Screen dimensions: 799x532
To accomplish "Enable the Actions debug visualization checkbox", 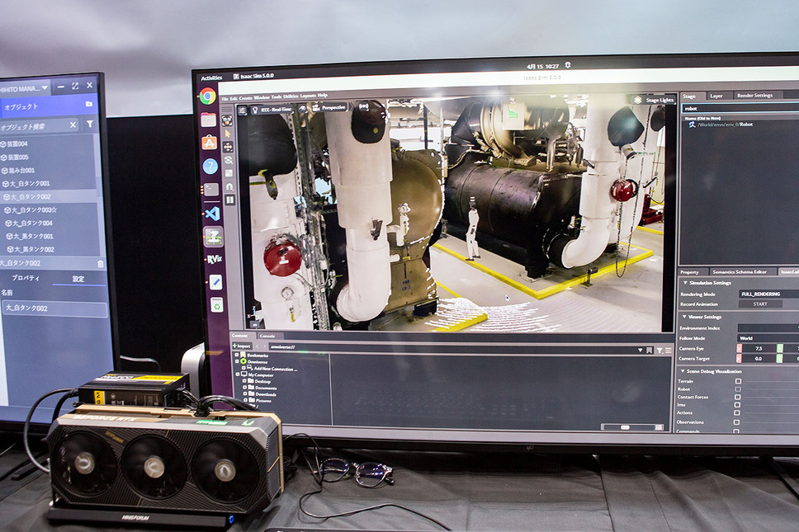I will click(x=738, y=412).
